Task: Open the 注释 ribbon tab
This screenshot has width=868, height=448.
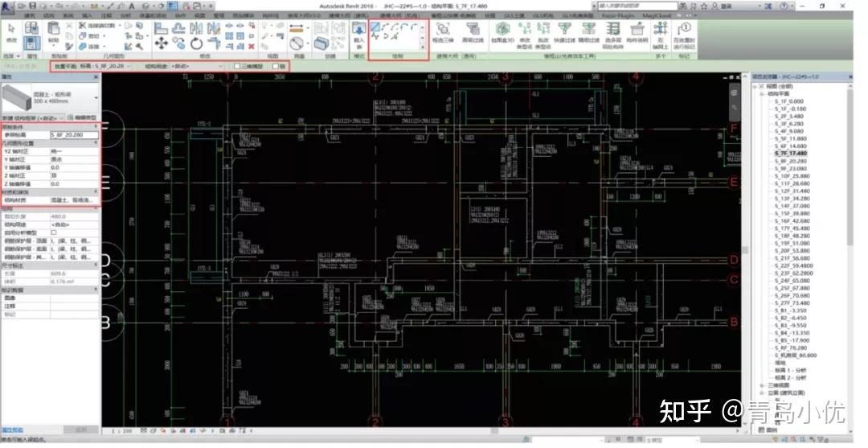Action: click(x=106, y=15)
